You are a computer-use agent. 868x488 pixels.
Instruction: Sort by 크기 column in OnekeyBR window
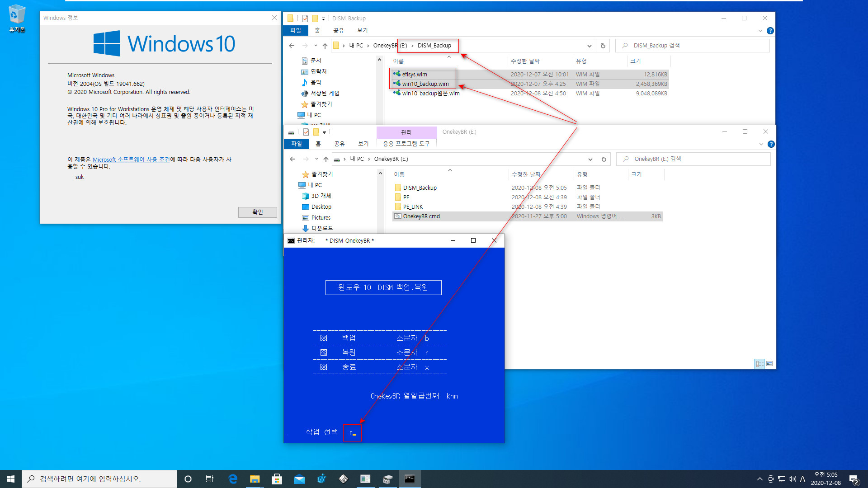coord(637,174)
